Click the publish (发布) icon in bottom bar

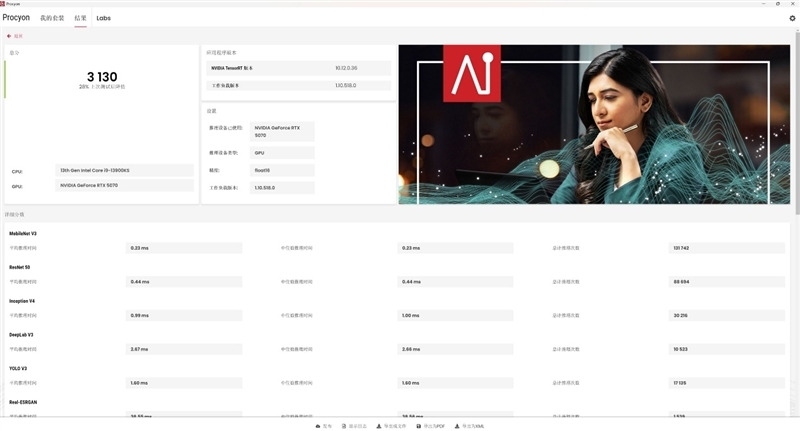318,425
